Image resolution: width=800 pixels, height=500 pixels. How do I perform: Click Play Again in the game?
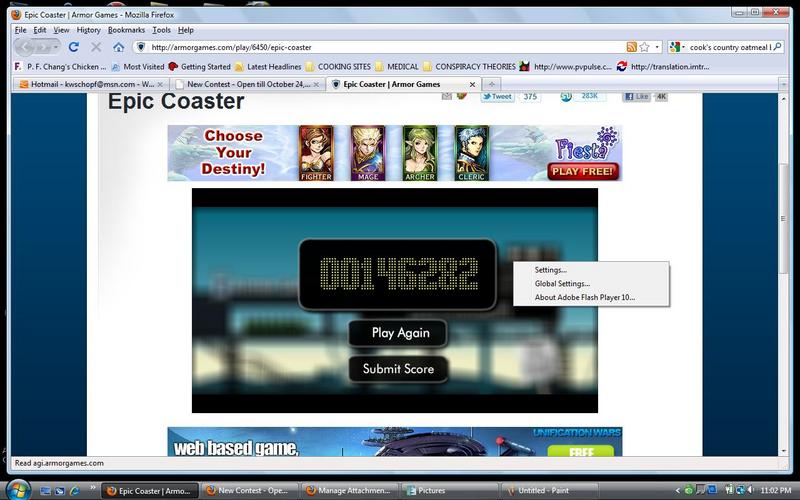398,333
